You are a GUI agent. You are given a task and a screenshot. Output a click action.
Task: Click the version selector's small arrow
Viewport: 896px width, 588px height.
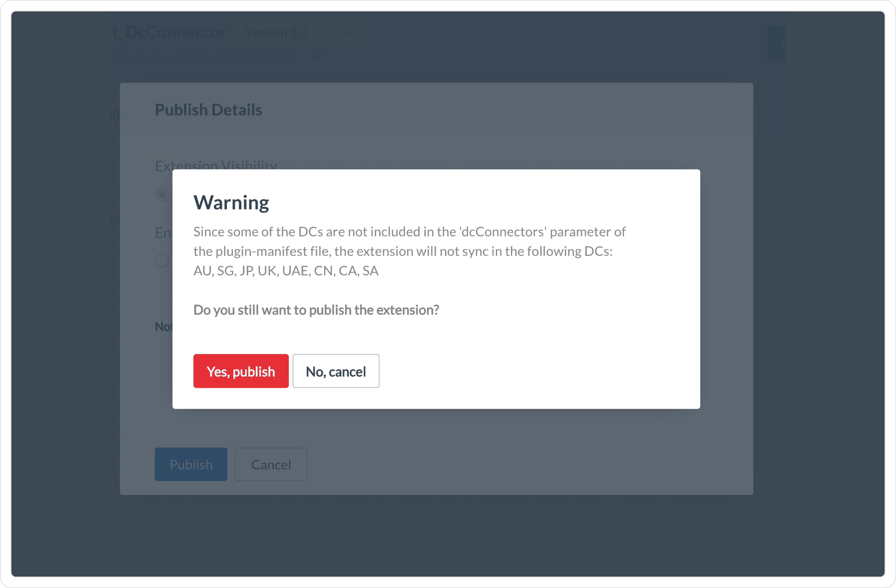pos(348,33)
